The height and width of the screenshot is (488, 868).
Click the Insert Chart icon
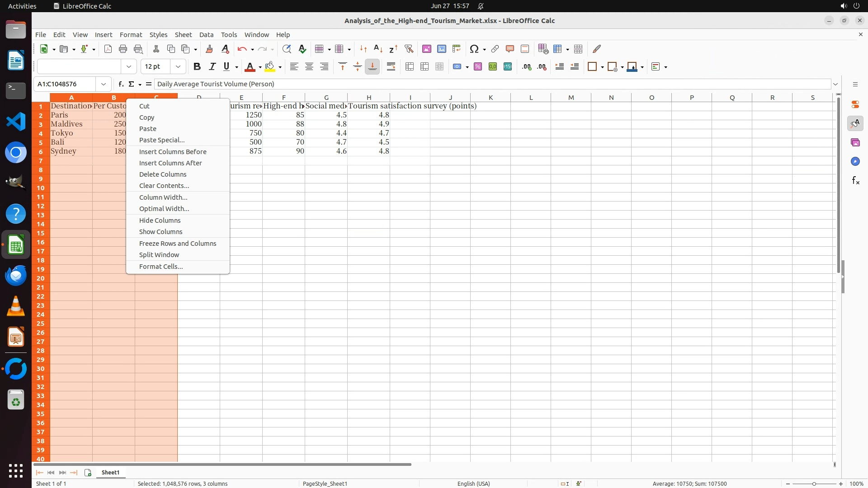pyautogui.click(x=441, y=49)
